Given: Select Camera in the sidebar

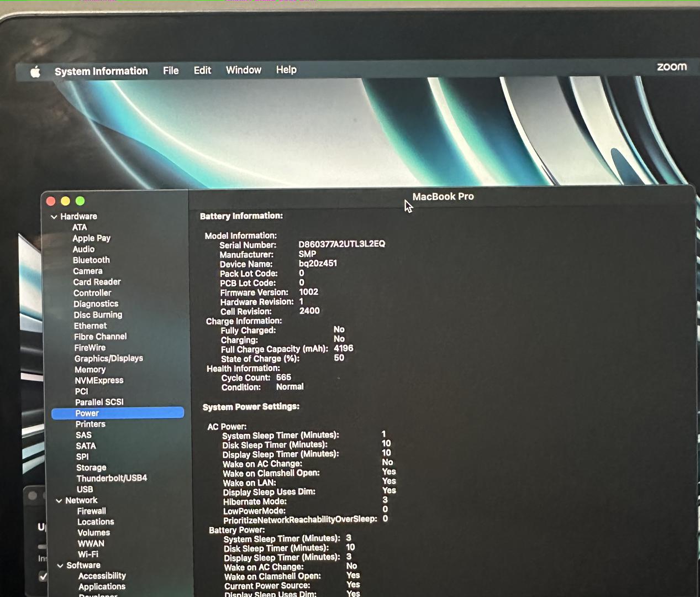Looking at the screenshot, I should tap(88, 271).
